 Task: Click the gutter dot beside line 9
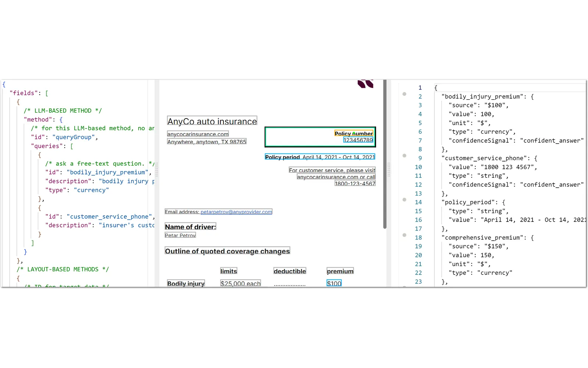point(404,156)
